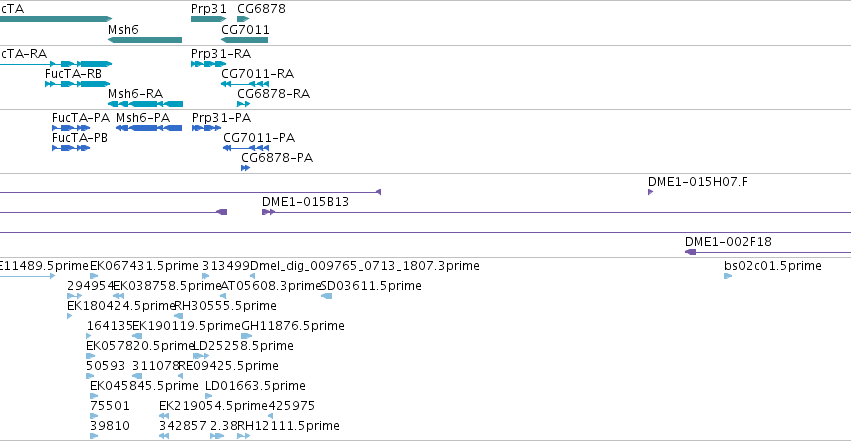Select the bs02c01.5prime EST marker
Image resolution: width=851 pixels, height=441 pixels.
point(728,276)
